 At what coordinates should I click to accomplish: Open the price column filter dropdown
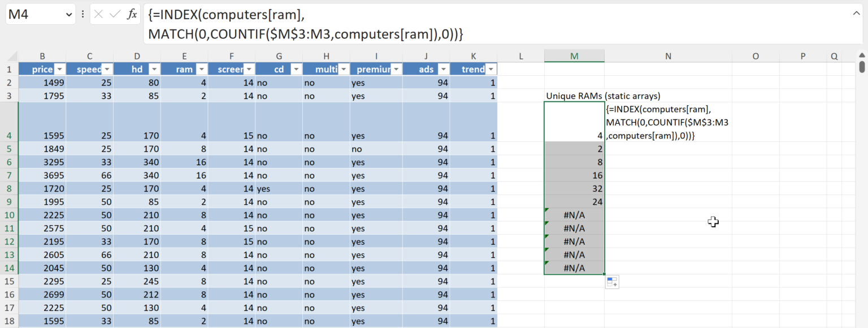59,69
